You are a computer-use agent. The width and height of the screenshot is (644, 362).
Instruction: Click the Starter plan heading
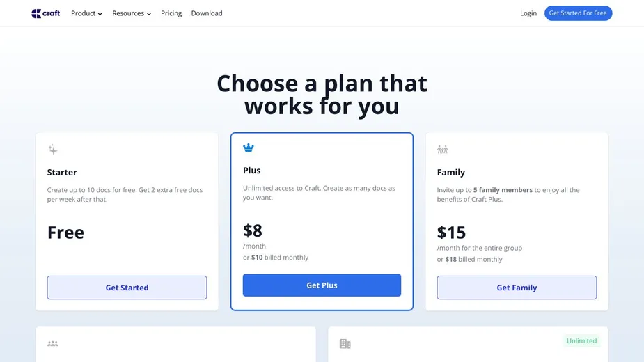(62, 173)
